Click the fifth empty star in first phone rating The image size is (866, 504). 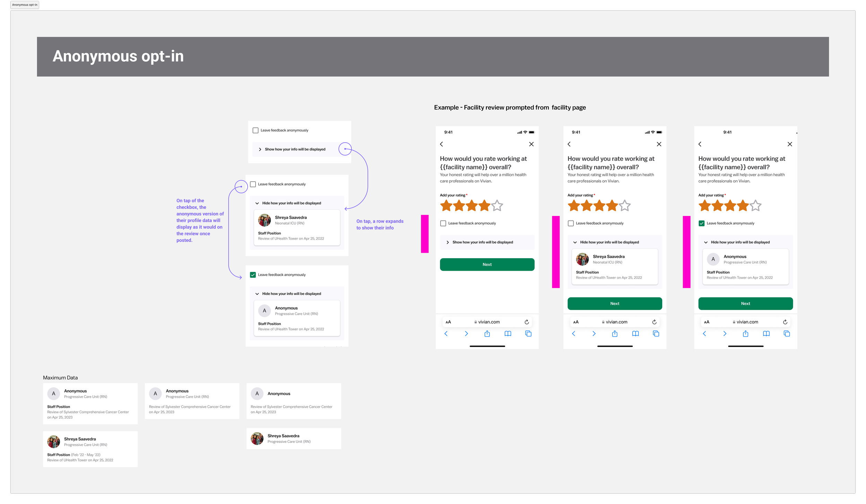(x=497, y=206)
